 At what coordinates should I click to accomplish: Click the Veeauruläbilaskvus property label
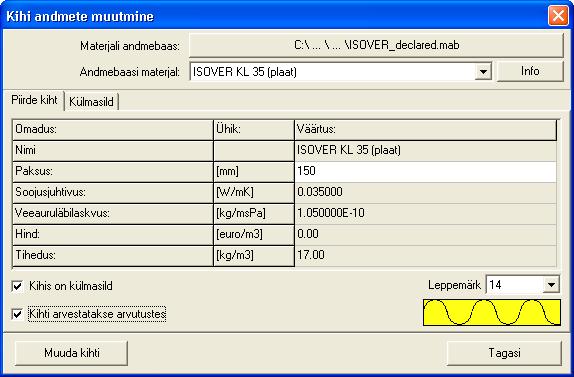(113, 213)
